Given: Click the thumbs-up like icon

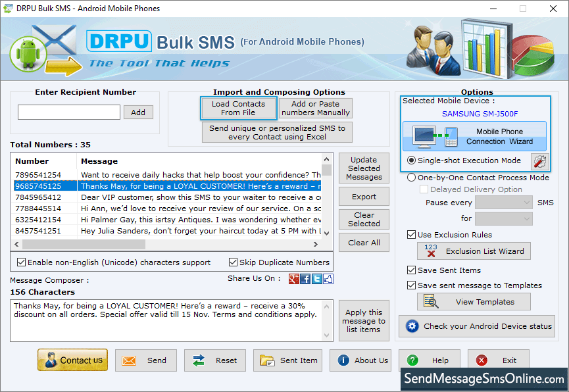Looking at the screenshot, I should [x=328, y=279].
